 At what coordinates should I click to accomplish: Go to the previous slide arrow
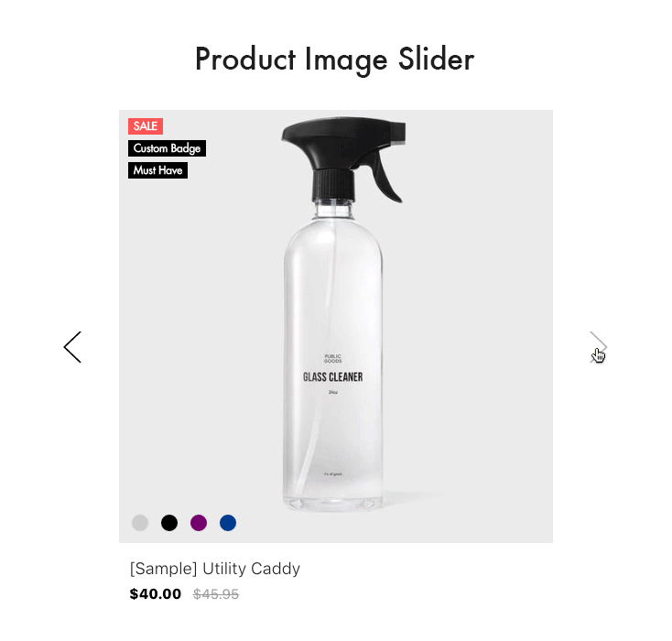click(x=72, y=347)
